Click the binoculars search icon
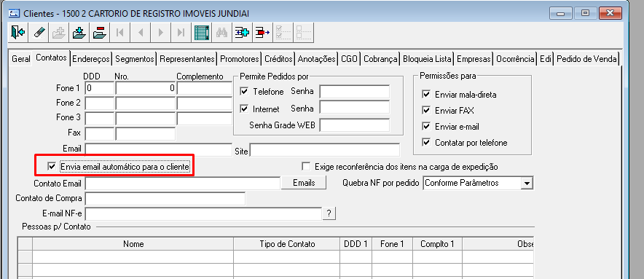Viewport: 644px width, 279px height. (x=221, y=32)
